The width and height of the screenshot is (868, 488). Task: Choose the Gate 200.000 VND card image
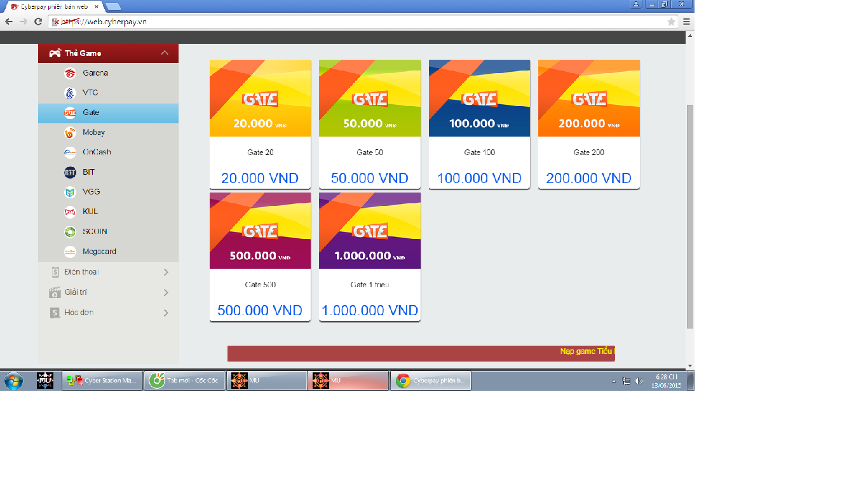point(589,98)
